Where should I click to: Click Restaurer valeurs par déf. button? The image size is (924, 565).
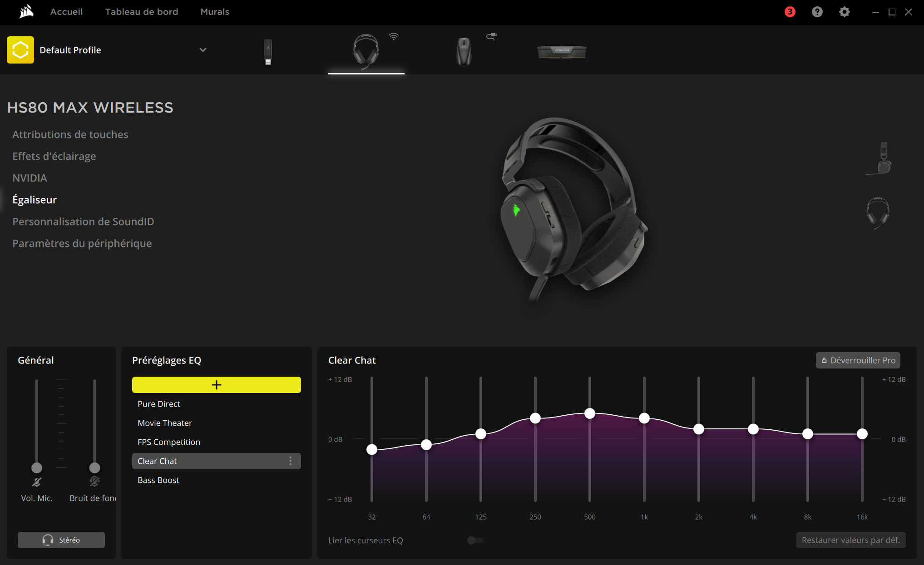851,540
